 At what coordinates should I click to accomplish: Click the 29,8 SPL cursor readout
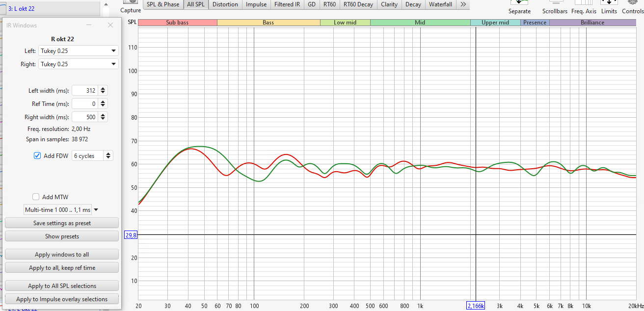131,235
